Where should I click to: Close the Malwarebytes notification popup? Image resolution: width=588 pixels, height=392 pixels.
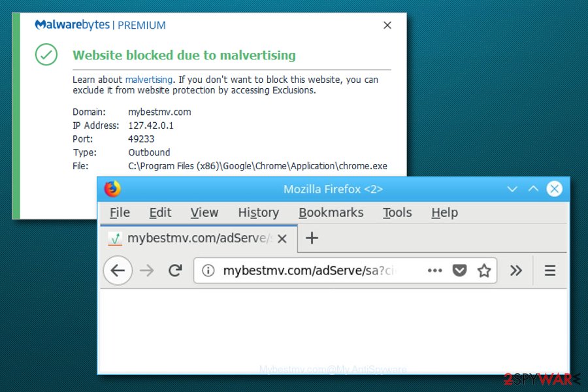point(387,25)
